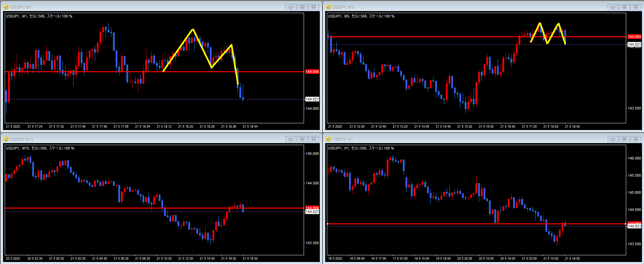
Task: Minimize the USDJPY M15 chart window
Action: tap(291, 139)
